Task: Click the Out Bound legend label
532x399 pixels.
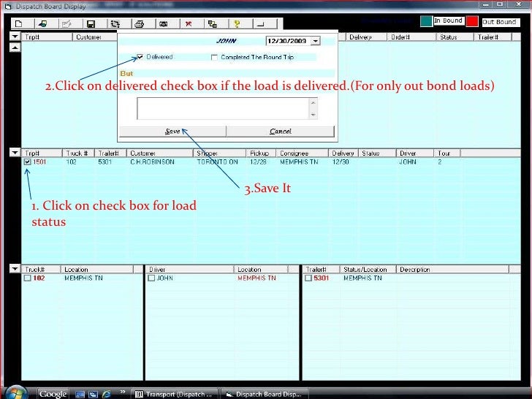Action: pyautogui.click(x=499, y=22)
